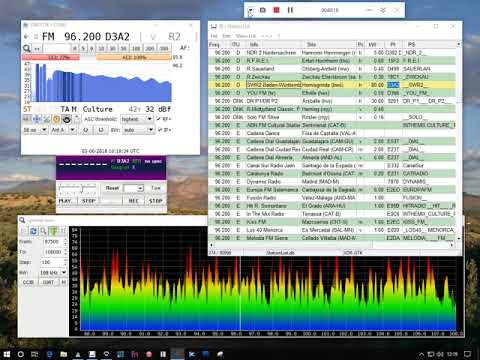Click the STOP button next to PLAY

pos(88,201)
